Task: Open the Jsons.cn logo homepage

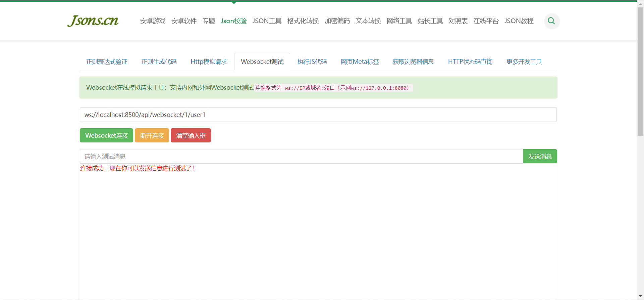Action: [x=93, y=21]
